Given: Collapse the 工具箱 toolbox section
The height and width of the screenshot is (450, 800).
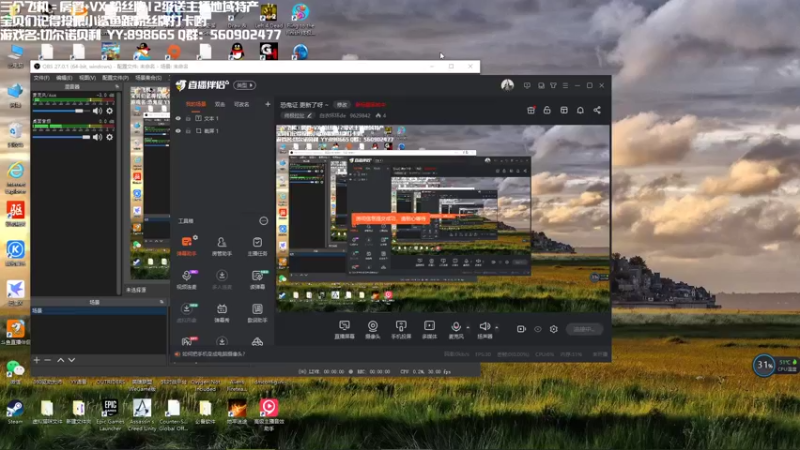Looking at the screenshot, I should point(263,221).
